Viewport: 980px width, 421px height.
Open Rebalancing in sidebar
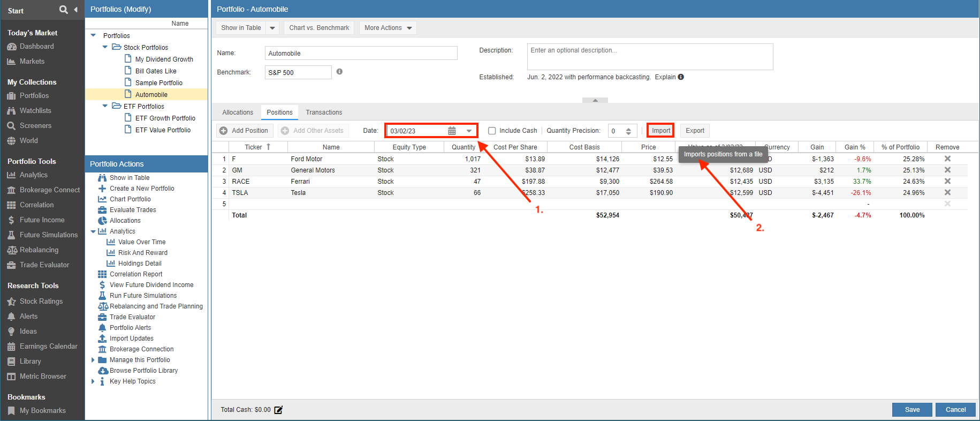click(39, 250)
